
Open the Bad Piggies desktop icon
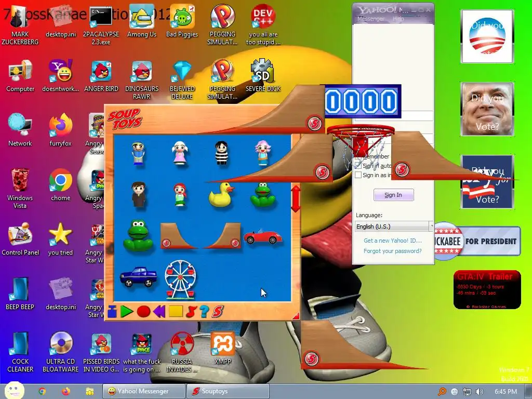tap(182, 21)
